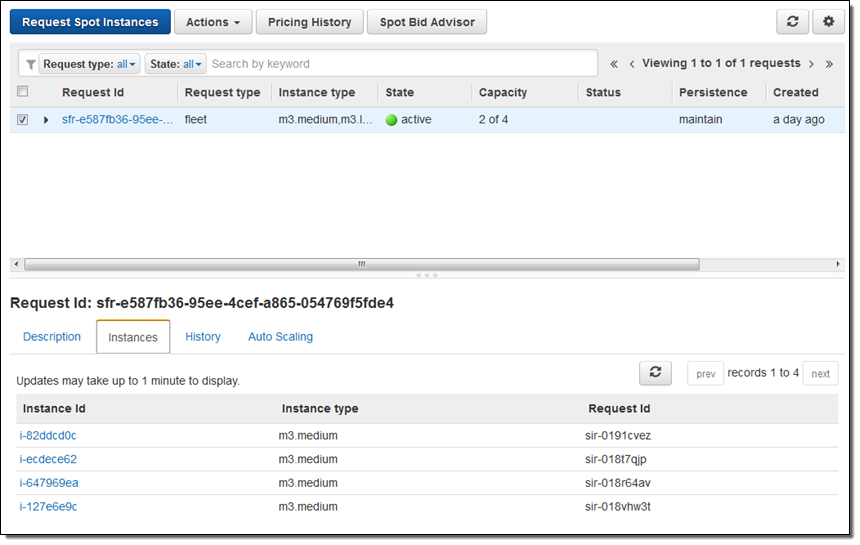Image resolution: width=860 pixels, height=545 pixels.
Task: Click the filter funnel icon
Action: pos(30,64)
